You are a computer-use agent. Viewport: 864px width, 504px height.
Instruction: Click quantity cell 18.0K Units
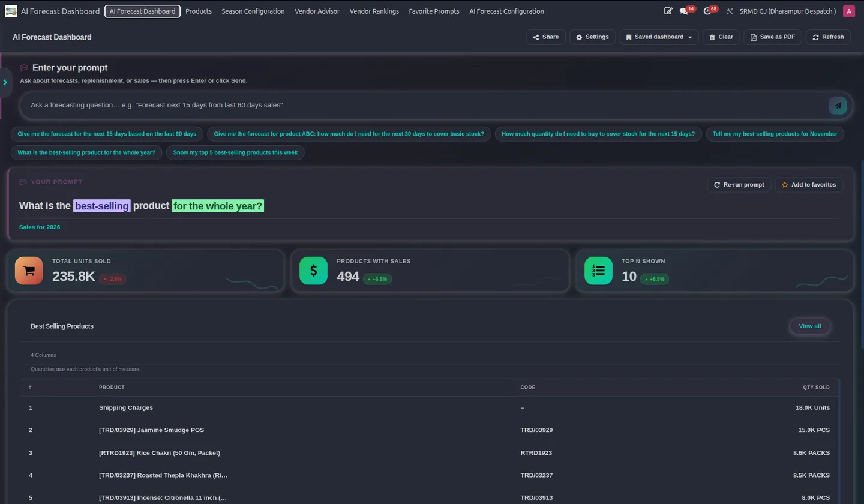[x=812, y=408]
